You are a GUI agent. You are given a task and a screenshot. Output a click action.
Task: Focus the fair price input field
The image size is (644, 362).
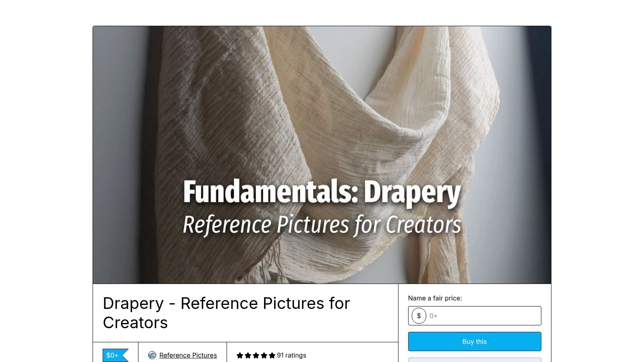click(475, 316)
